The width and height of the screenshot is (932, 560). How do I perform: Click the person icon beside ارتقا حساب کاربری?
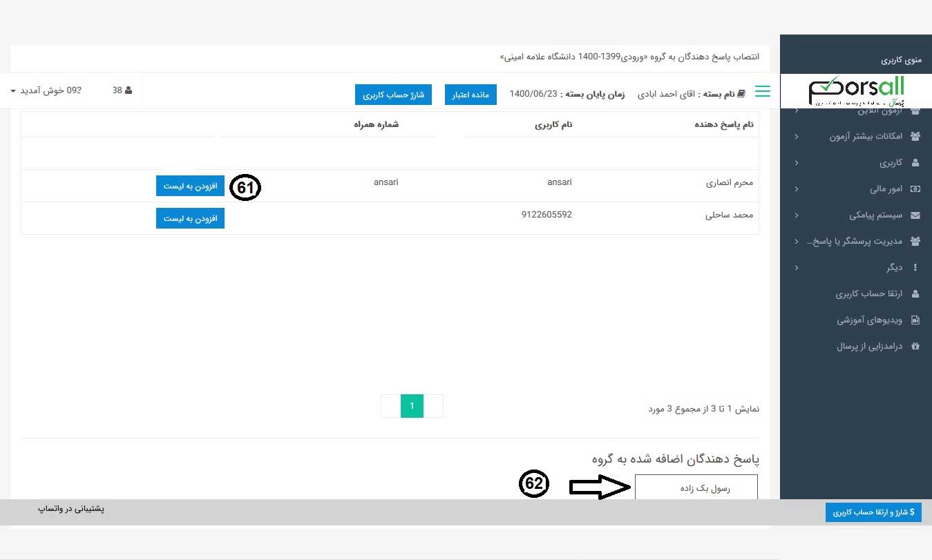[x=915, y=293]
